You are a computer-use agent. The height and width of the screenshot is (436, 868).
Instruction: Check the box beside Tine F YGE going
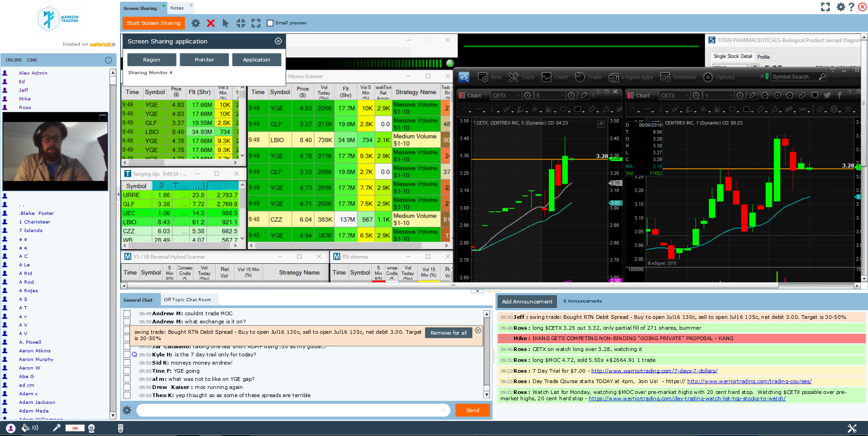(127, 371)
